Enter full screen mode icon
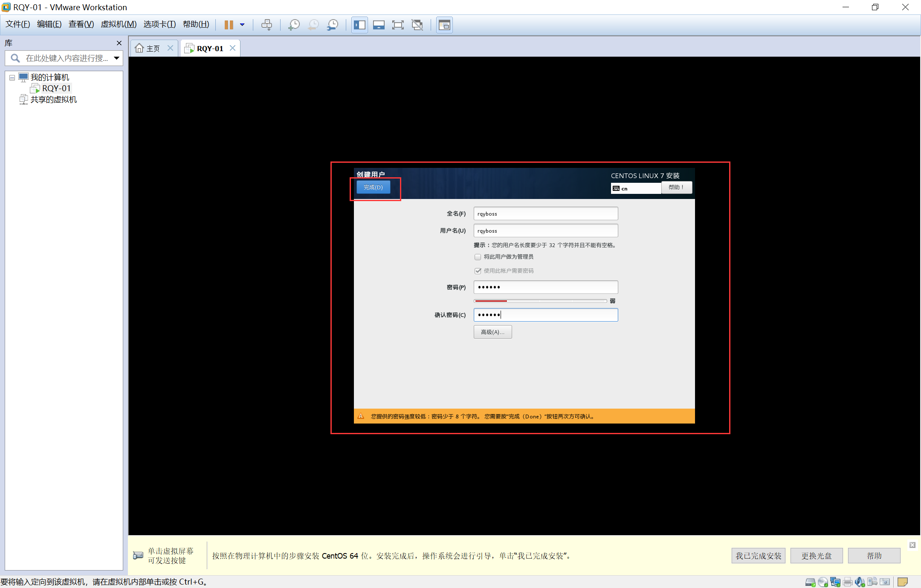The height and width of the screenshot is (588, 921). tap(398, 25)
